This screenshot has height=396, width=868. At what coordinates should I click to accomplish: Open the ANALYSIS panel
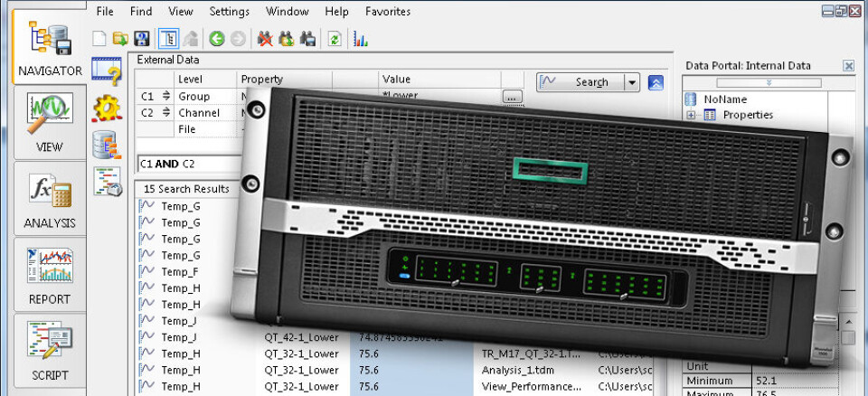(49, 199)
